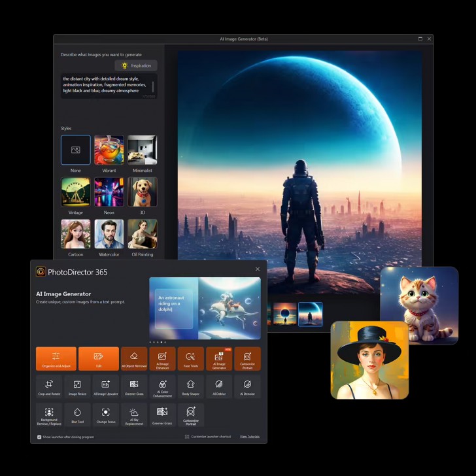Viewport: 476px width, 476px height.
Task: Launch the orange Edit tile
Action: [98, 358]
